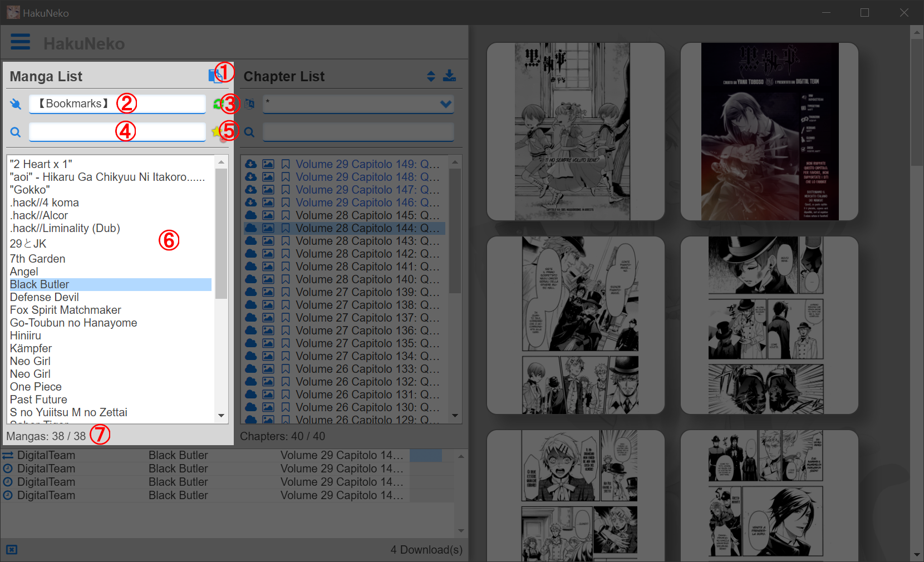The height and width of the screenshot is (562, 924).
Task: Click the Chapter List search input field
Action: click(358, 132)
